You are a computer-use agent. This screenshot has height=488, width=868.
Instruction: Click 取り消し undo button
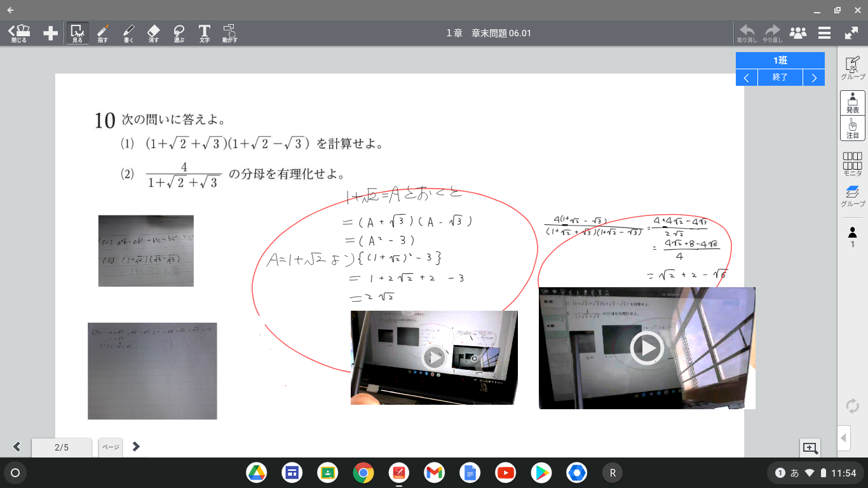point(747,33)
